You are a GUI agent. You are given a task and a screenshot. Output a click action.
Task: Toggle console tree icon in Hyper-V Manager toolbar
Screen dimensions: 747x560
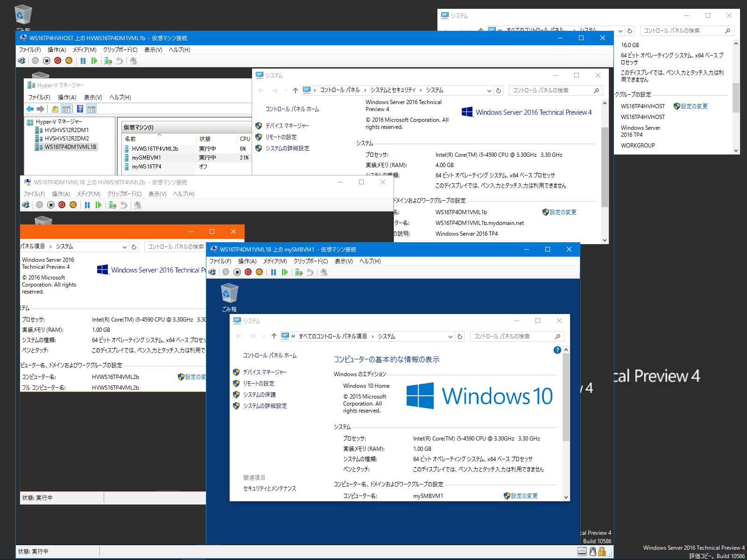tap(66, 109)
